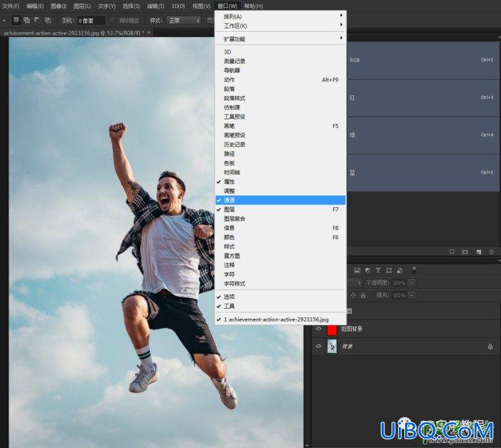Open the 帮助(H) menu
The width and height of the screenshot is (501, 448).
tap(254, 6)
